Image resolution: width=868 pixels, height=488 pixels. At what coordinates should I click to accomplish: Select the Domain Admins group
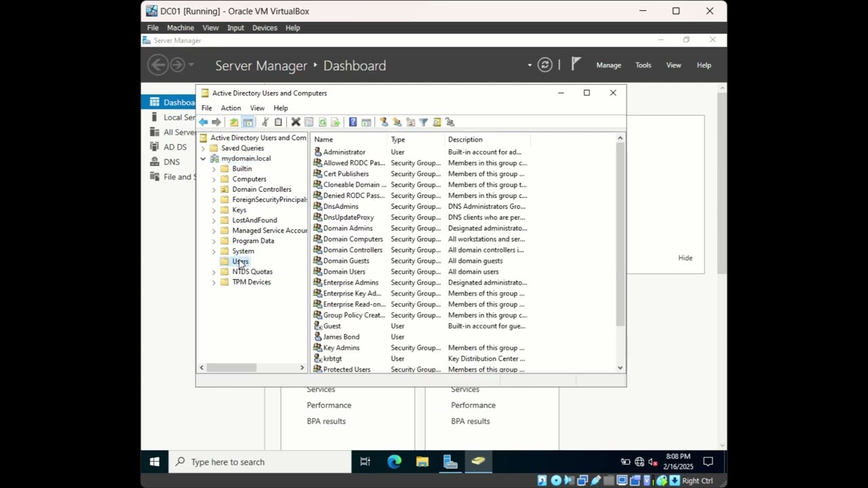[348, 228]
